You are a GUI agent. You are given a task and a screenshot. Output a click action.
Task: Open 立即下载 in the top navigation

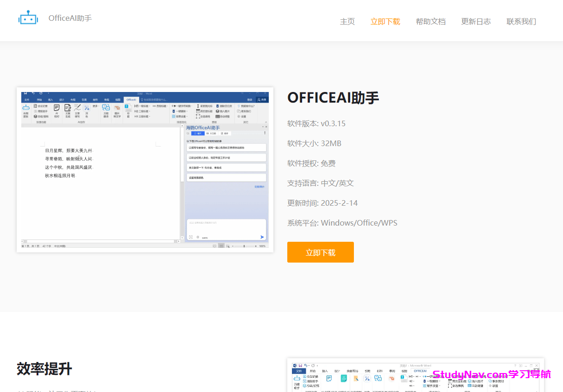point(385,21)
